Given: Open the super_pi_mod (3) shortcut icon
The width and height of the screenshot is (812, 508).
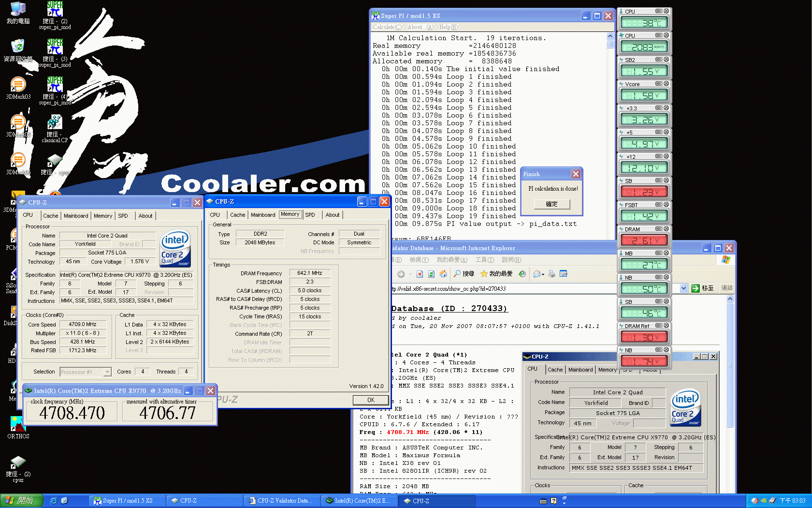Looking at the screenshot, I should (x=55, y=53).
